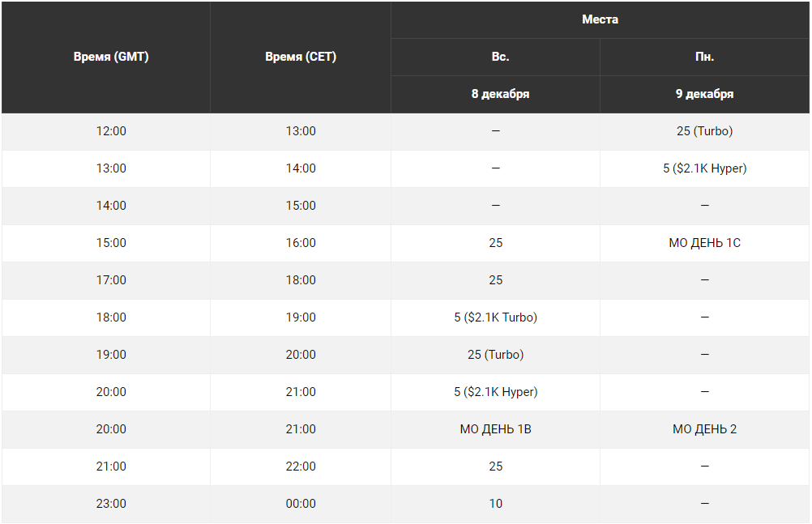Click the 25 (Turbo) cell under 8 декабря

click(495, 355)
